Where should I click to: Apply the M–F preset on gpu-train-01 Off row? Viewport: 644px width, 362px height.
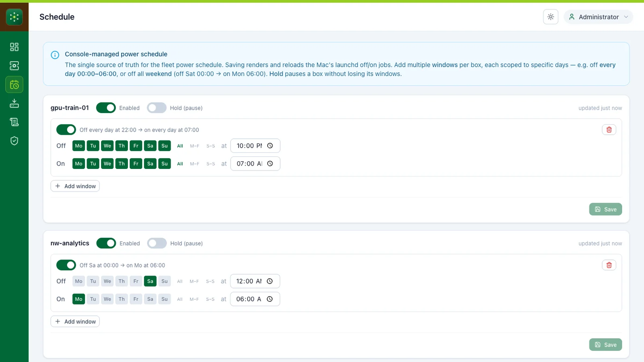[195, 146]
